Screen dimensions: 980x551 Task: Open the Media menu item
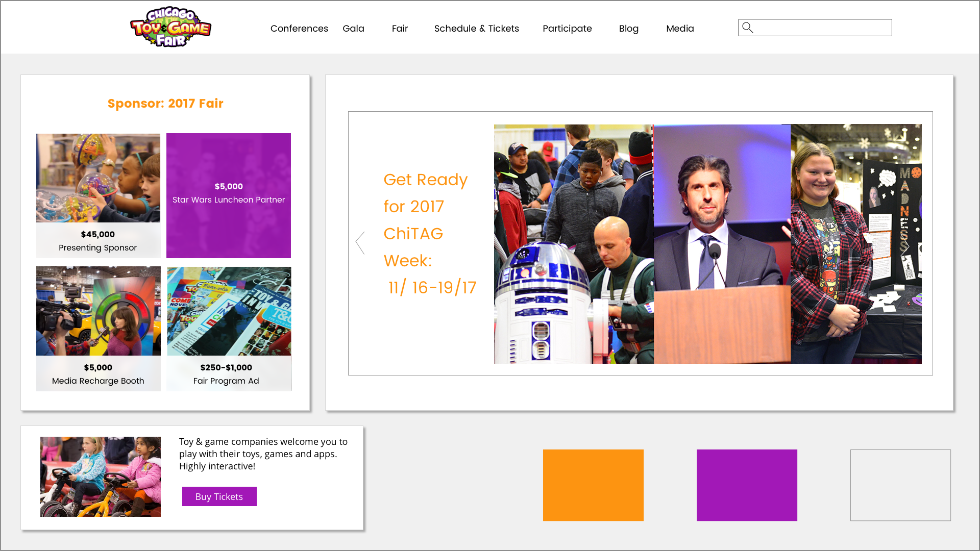coord(680,29)
